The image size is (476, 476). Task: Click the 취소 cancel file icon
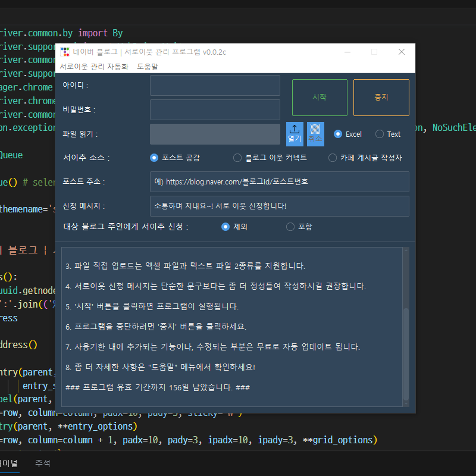[315, 133]
